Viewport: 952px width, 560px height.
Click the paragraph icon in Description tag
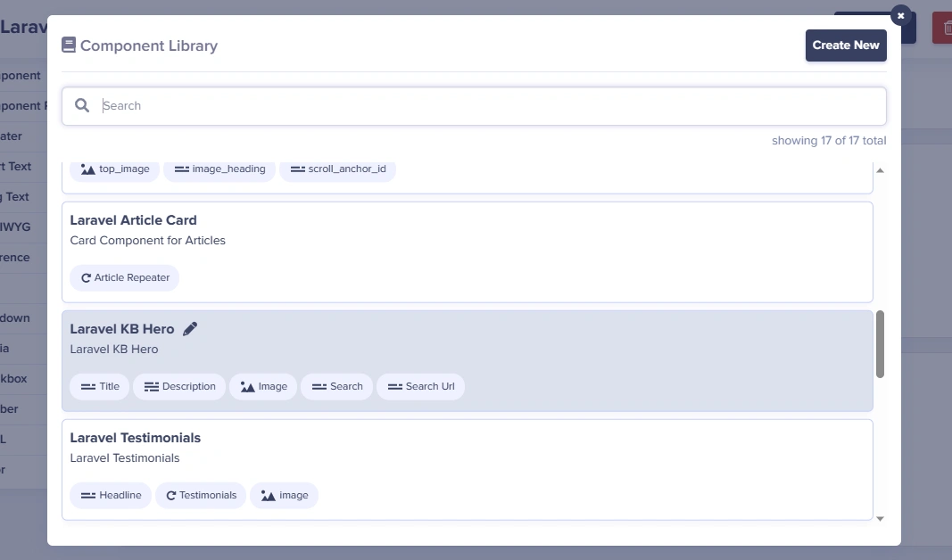point(151,386)
